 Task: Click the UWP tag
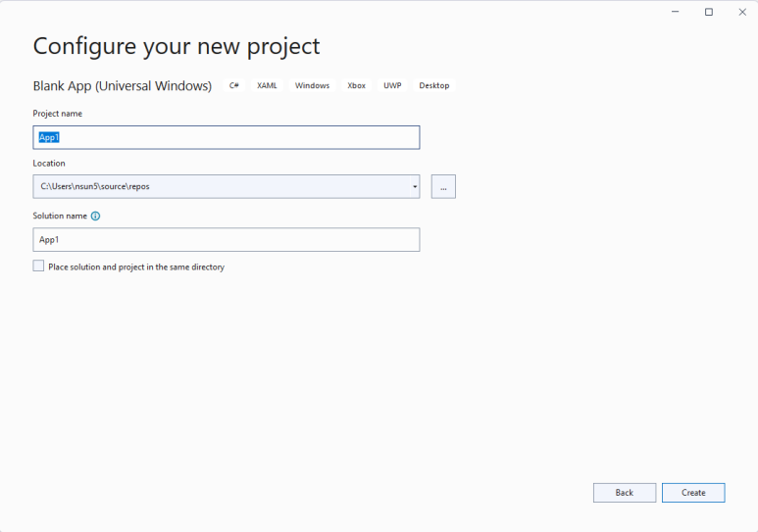(392, 85)
